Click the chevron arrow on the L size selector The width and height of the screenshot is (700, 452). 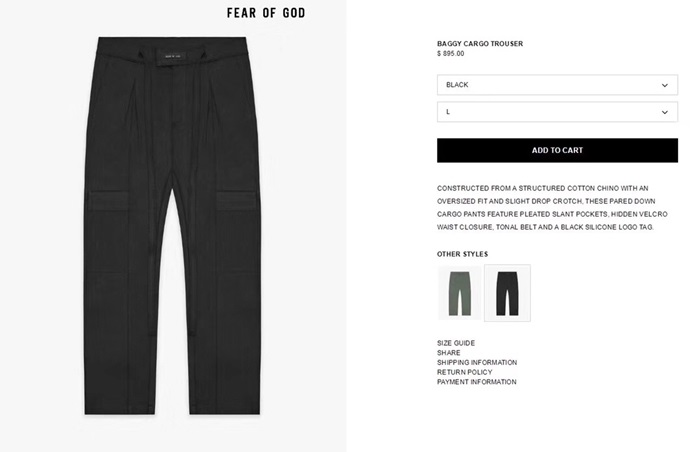(x=665, y=112)
